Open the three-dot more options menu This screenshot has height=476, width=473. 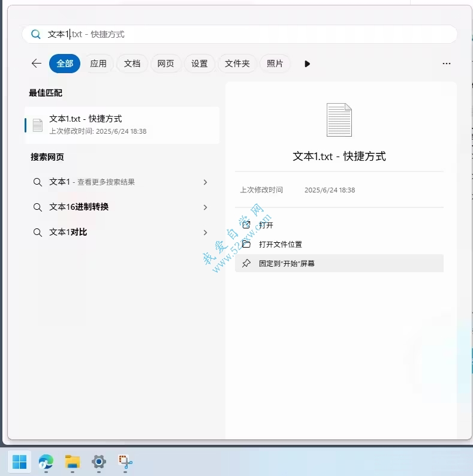(446, 64)
